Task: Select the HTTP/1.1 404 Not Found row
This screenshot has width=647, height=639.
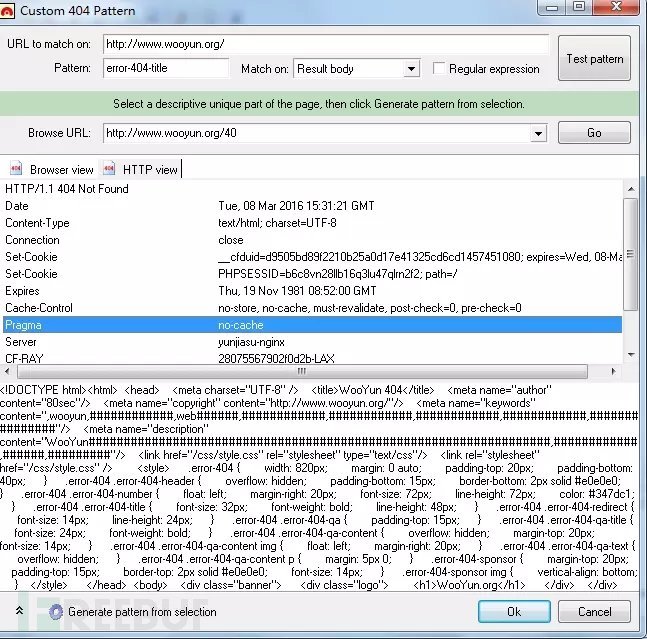Action: click(312, 189)
